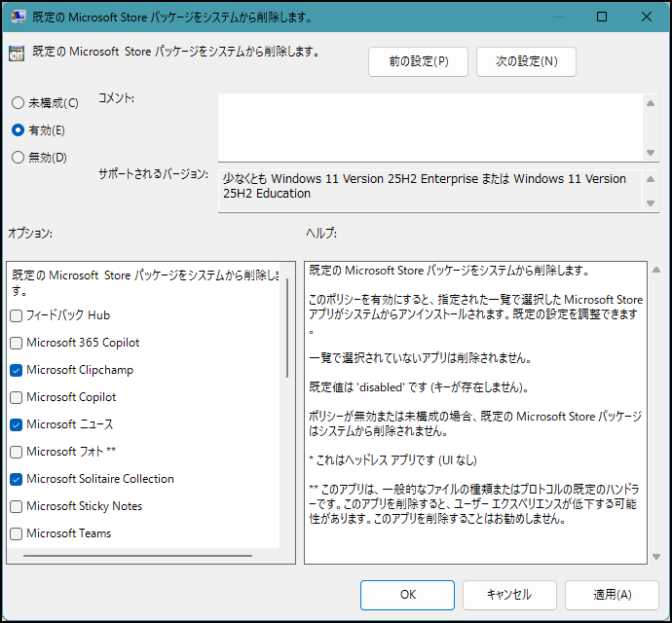Click the policy settings icon beside the heading
The image size is (672, 623).
click(x=17, y=54)
